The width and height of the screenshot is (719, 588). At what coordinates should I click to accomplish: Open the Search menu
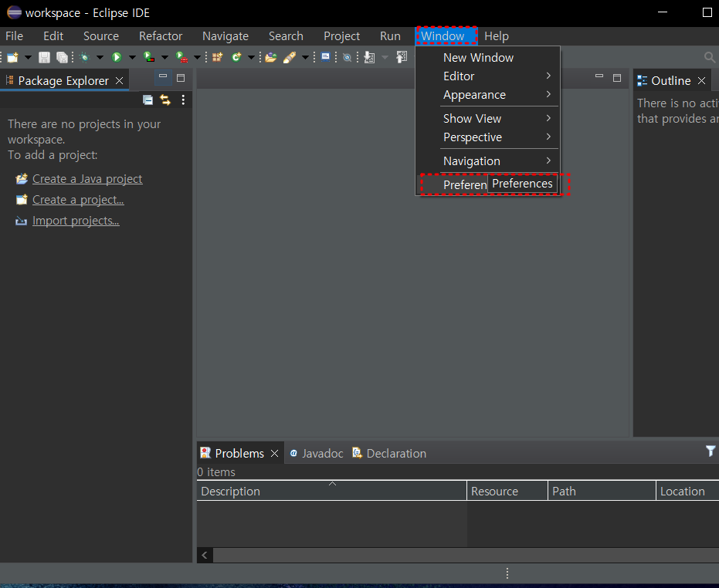286,36
